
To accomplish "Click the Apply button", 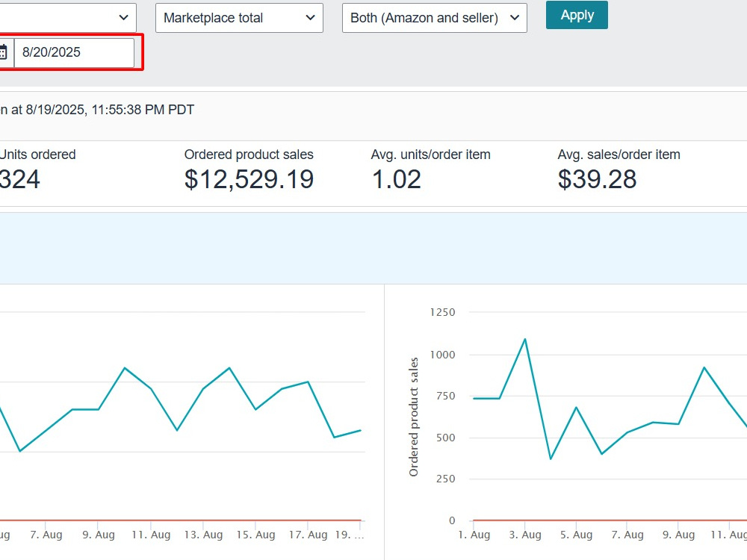I will 577,15.
